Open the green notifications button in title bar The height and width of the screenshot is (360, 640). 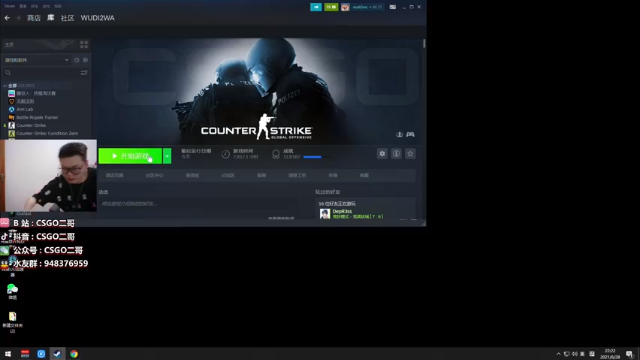331,7
